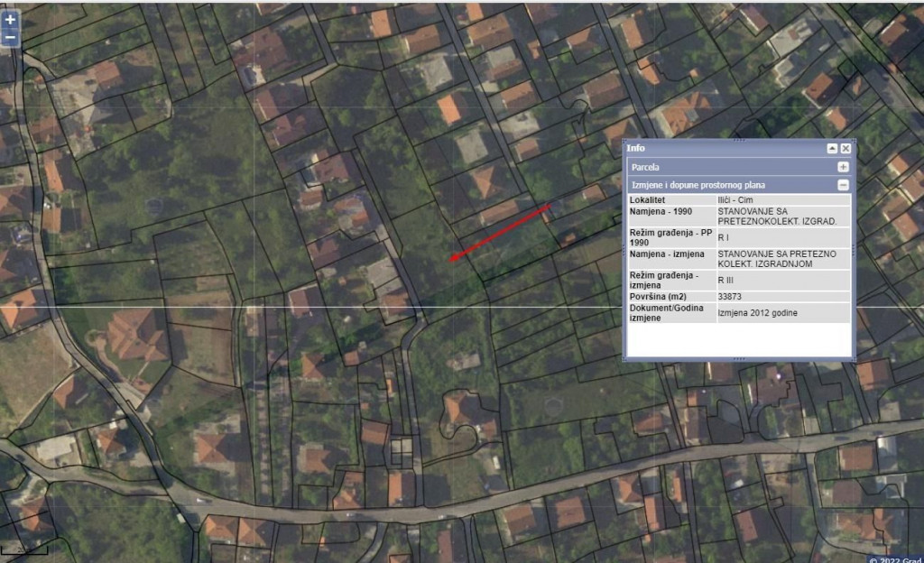Click the Režim građenja izmjena value R III
The height and width of the screenshot is (563, 924).
tap(728, 280)
